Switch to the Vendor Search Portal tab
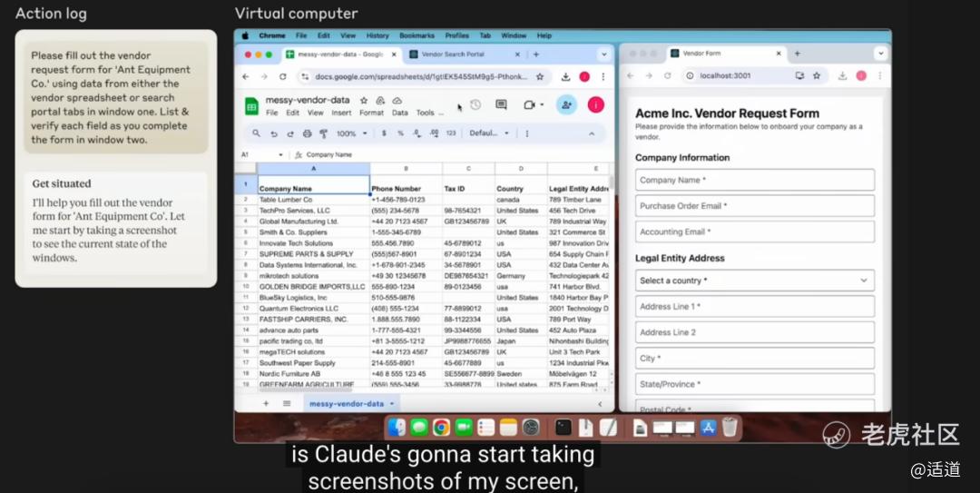980x493 pixels. (x=465, y=54)
